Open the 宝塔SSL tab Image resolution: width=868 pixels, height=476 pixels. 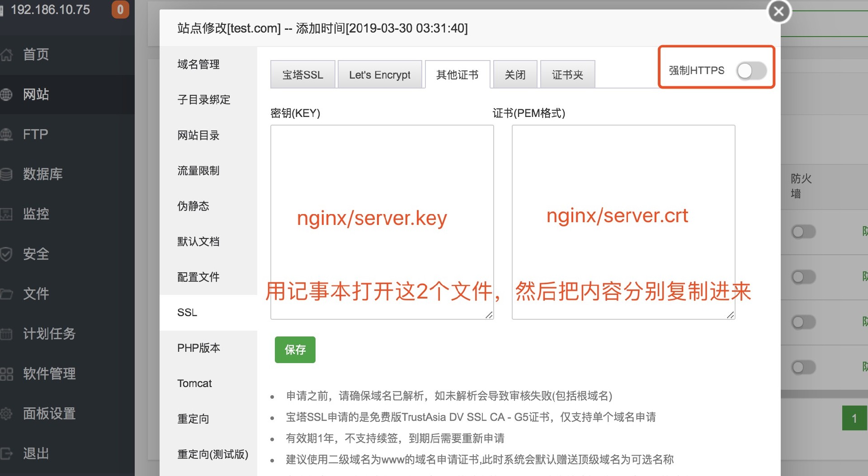pyautogui.click(x=302, y=75)
